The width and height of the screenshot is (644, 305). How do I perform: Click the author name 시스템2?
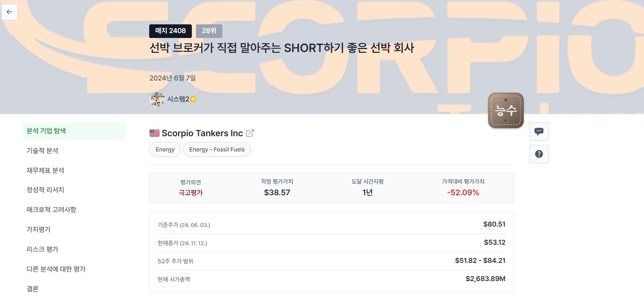(x=178, y=99)
